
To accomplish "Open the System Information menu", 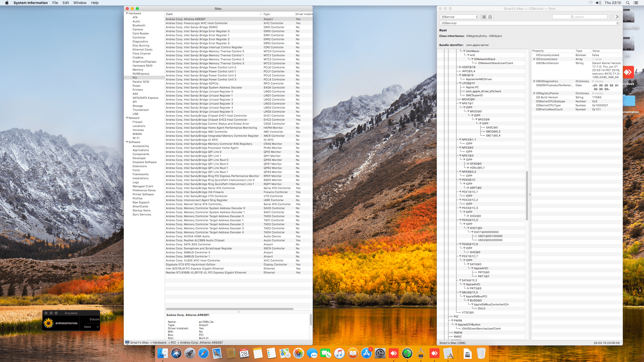I will pyautogui.click(x=31, y=3).
